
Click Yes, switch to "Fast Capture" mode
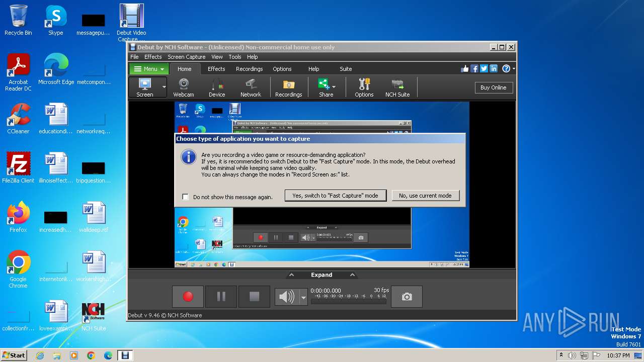point(335,196)
